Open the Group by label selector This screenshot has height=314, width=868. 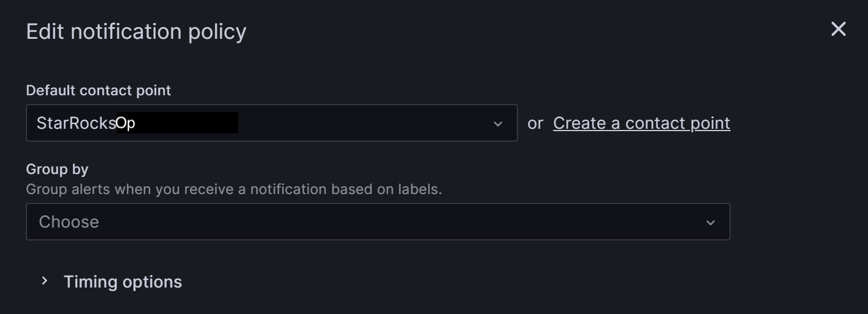[378, 222]
